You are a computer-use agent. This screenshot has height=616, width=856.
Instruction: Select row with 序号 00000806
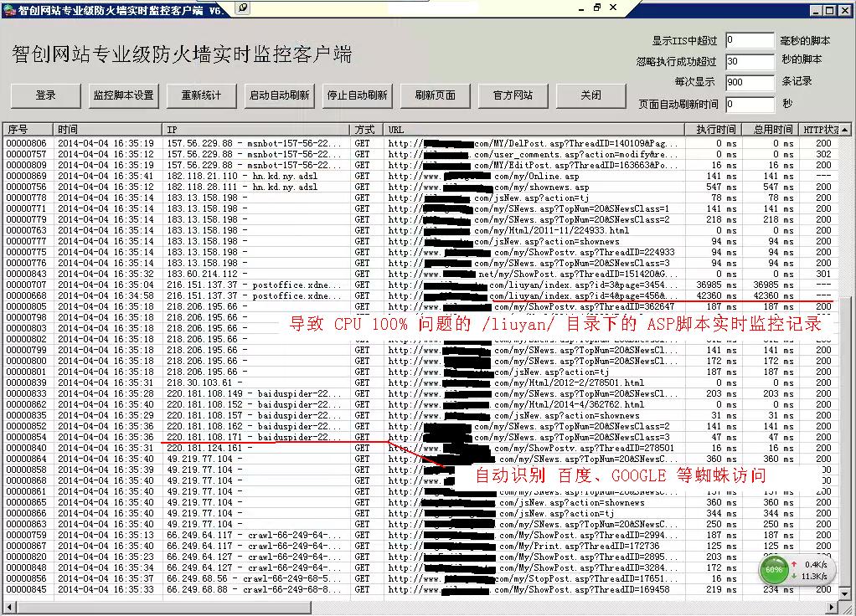(420, 143)
